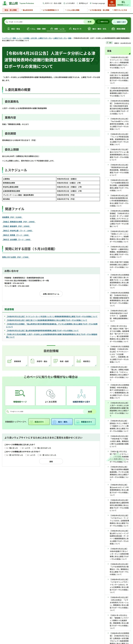Open 検索の方法 help button
133x644 pixels.
coord(103,22)
